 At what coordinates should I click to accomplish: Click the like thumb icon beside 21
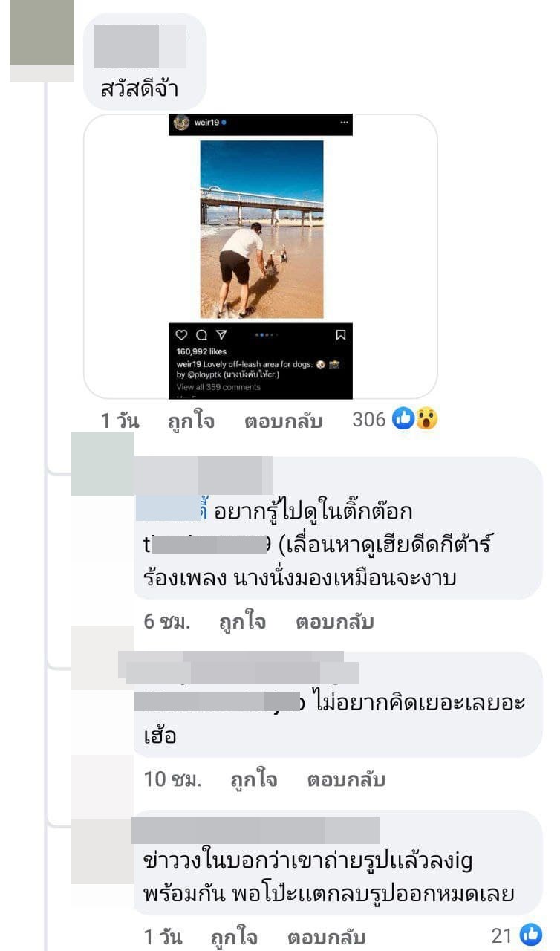pyautogui.click(x=530, y=935)
